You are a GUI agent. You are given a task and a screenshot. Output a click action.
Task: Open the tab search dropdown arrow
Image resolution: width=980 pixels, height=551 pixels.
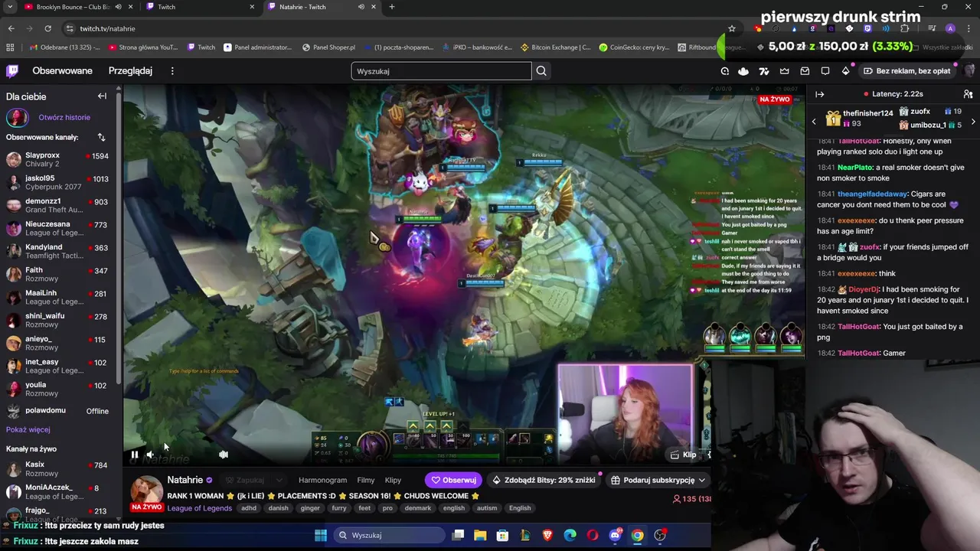(10, 7)
